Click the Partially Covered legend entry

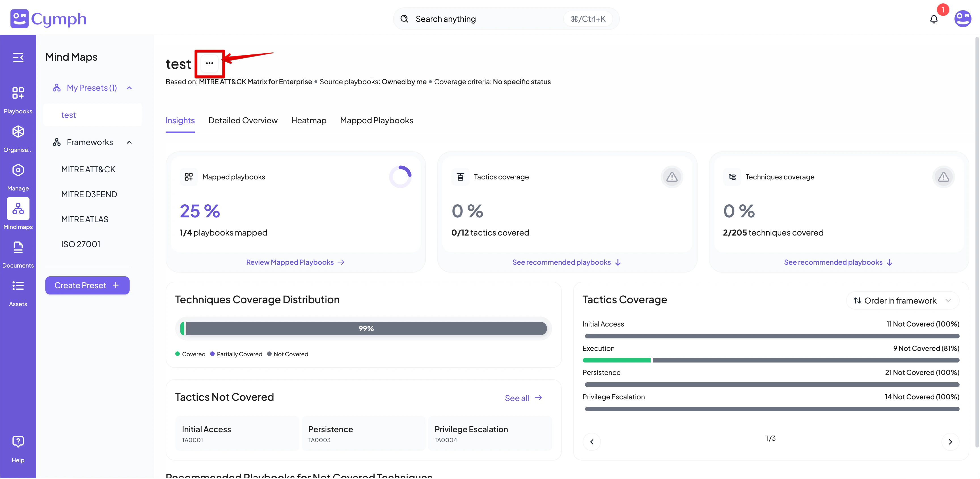click(x=236, y=354)
